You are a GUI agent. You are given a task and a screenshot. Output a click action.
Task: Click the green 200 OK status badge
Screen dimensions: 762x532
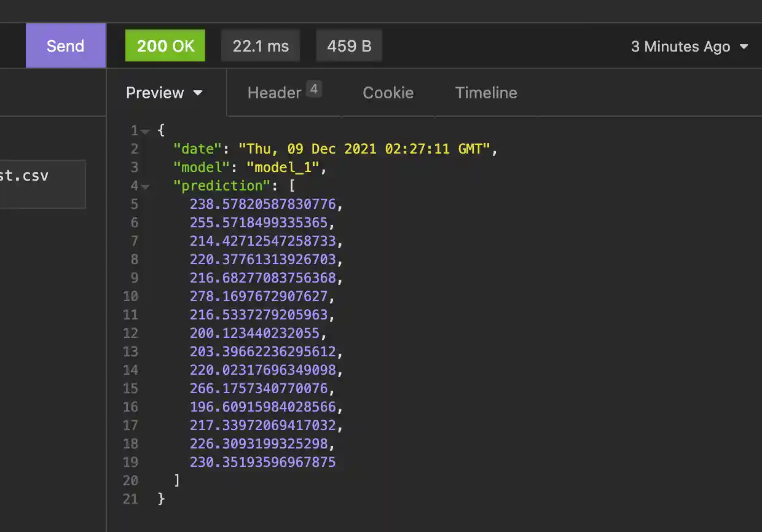pos(165,45)
